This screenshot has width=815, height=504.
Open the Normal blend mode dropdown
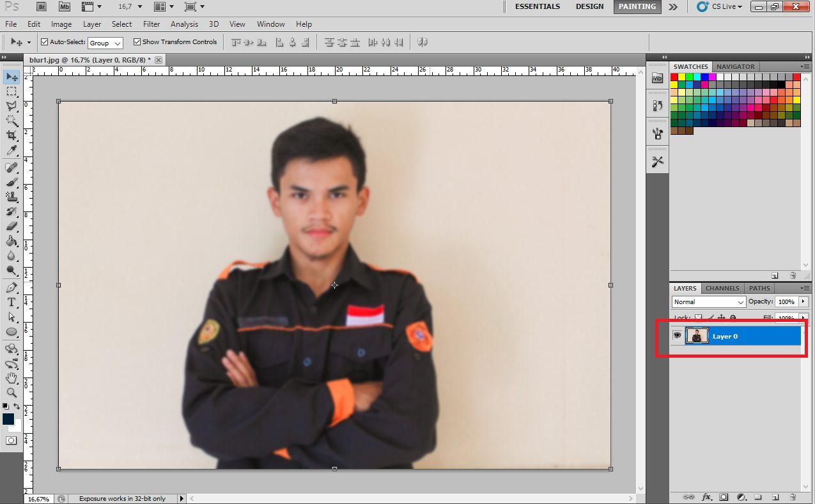click(x=709, y=302)
